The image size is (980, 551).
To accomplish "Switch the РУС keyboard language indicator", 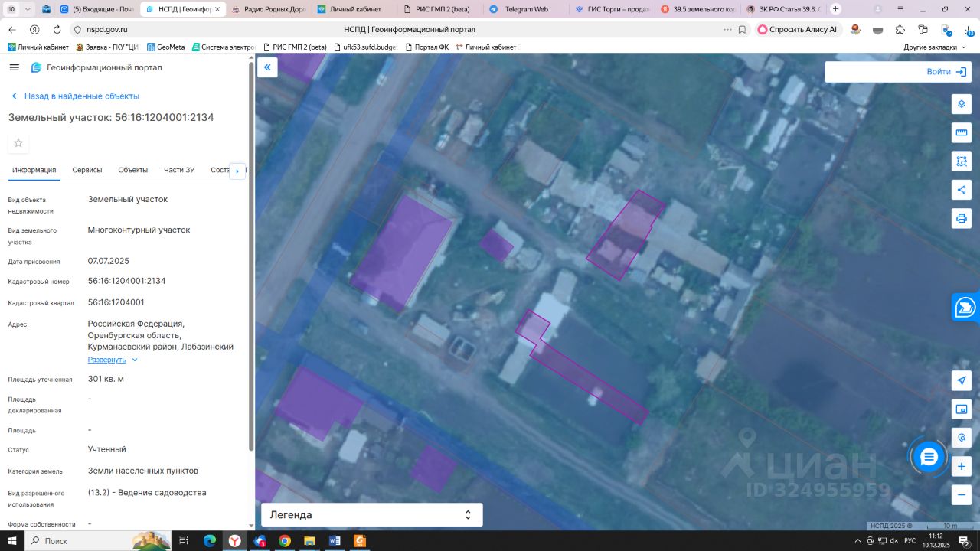I will [910, 541].
